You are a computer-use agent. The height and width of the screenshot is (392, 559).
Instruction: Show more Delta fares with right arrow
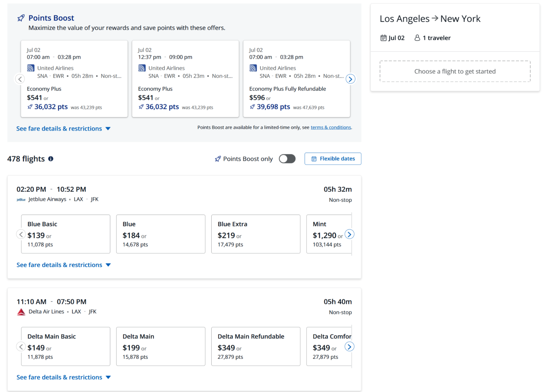pyautogui.click(x=349, y=347)
